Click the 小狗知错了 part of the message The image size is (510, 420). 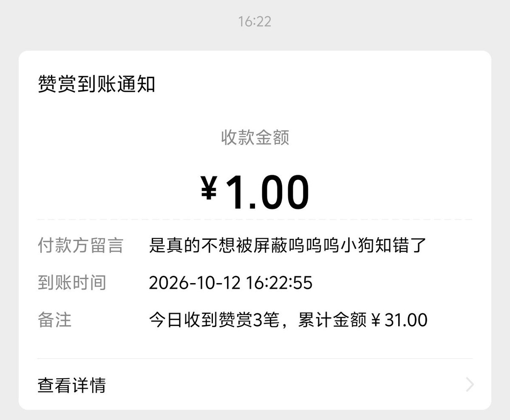384,245
